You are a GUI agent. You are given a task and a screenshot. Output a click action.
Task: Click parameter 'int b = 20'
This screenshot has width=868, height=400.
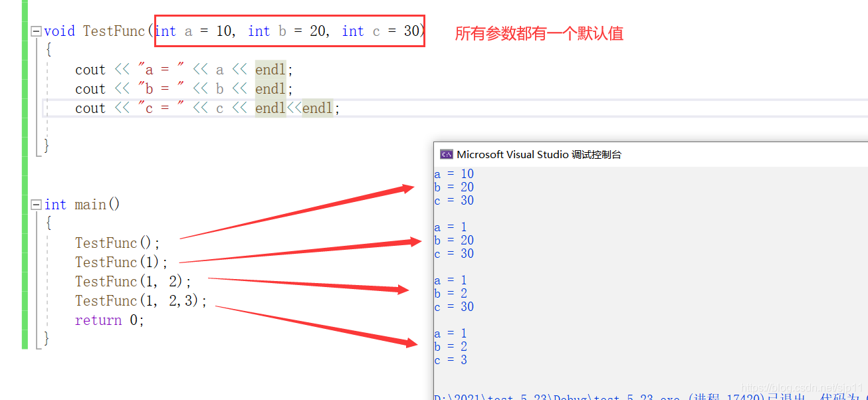(x=288, y=31)
